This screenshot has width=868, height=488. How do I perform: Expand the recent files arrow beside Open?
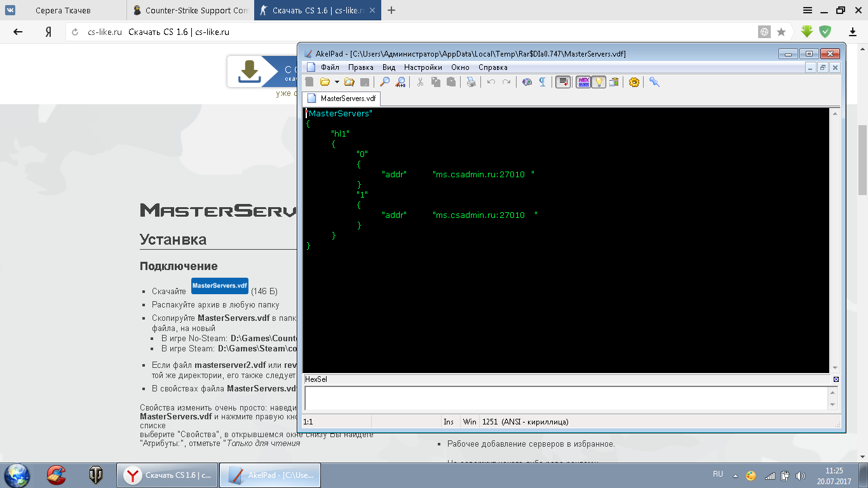pyautogui.click(x=337, y=82)
